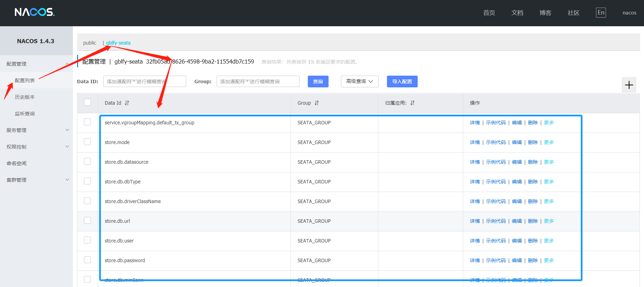The width and height of the screenshot is (644, 287).
Task: Check the store.db.user row
Action: [x=87, y=240]
